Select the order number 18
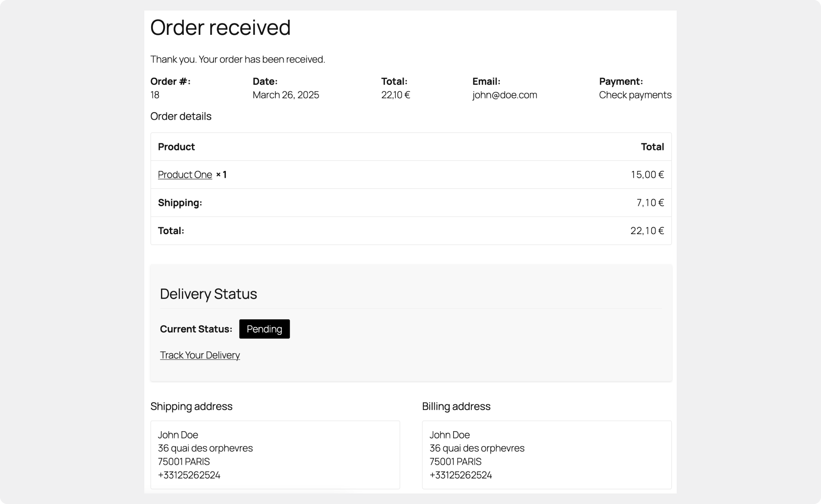This screenshot has width=821, height=504. coord(155,95)
